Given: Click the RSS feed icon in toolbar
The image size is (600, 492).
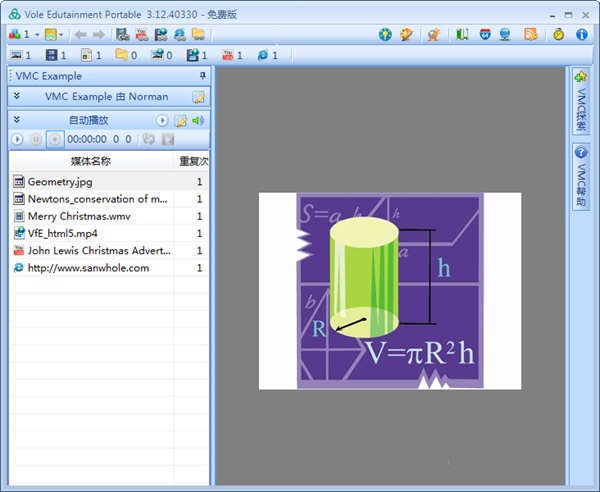Looking at the screenshot, I should tap(531, 34).
